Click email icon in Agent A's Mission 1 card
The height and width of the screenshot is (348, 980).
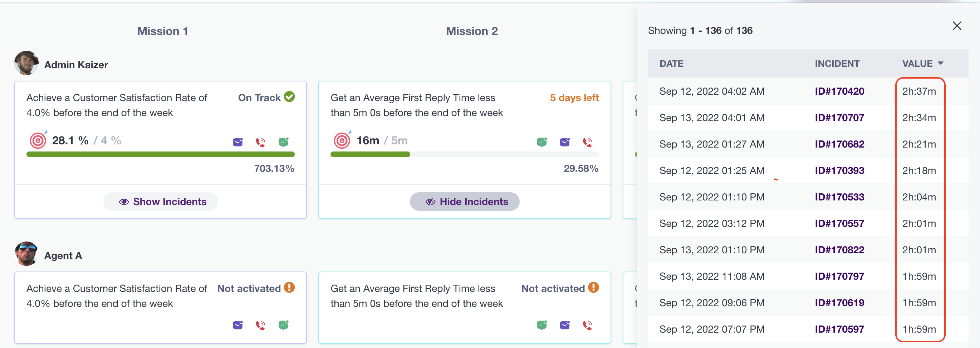click(238, 325)
